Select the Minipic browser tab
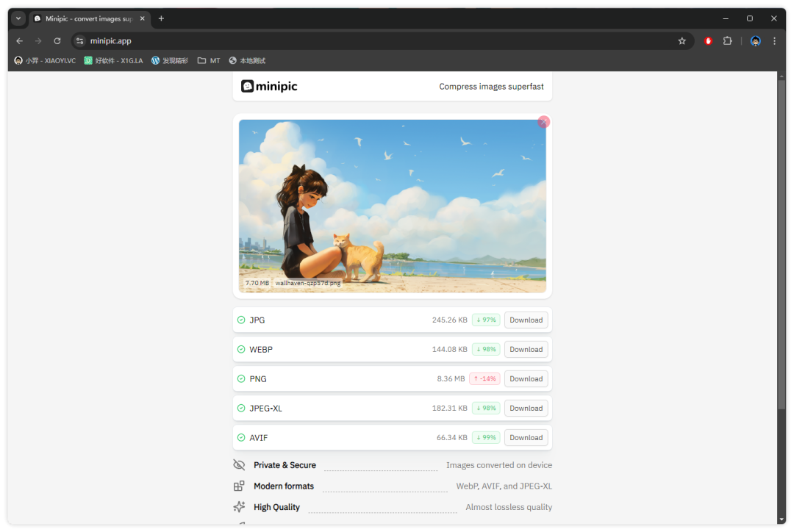 tap(90, 18)
